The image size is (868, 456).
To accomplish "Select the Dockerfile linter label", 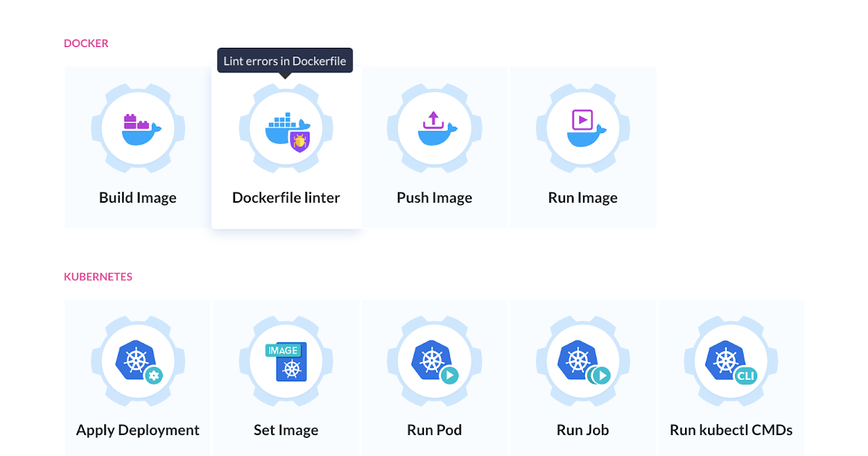I will (x=286, y=198).
